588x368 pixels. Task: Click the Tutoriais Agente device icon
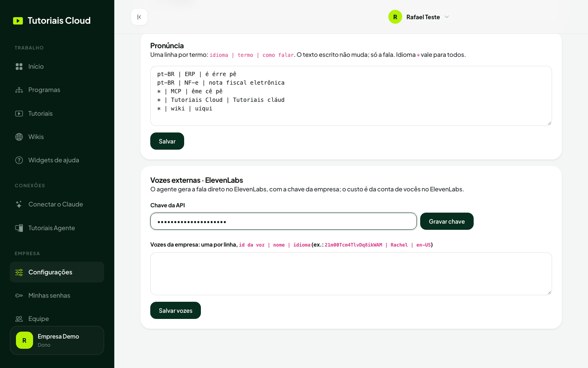click(19, 228)
